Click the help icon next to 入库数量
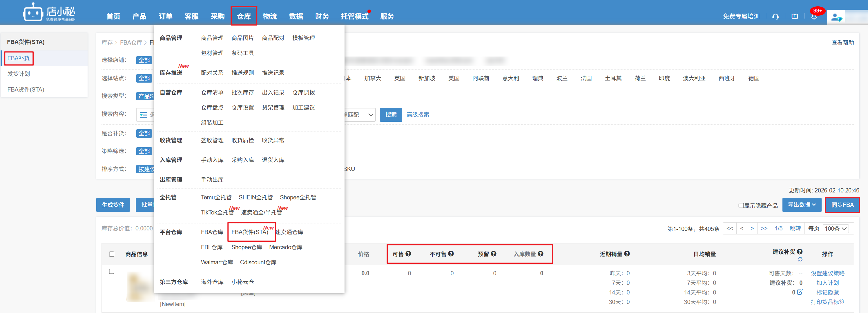Image resolution: width=868 pixels, height=313 pixels. click(541, 254)
